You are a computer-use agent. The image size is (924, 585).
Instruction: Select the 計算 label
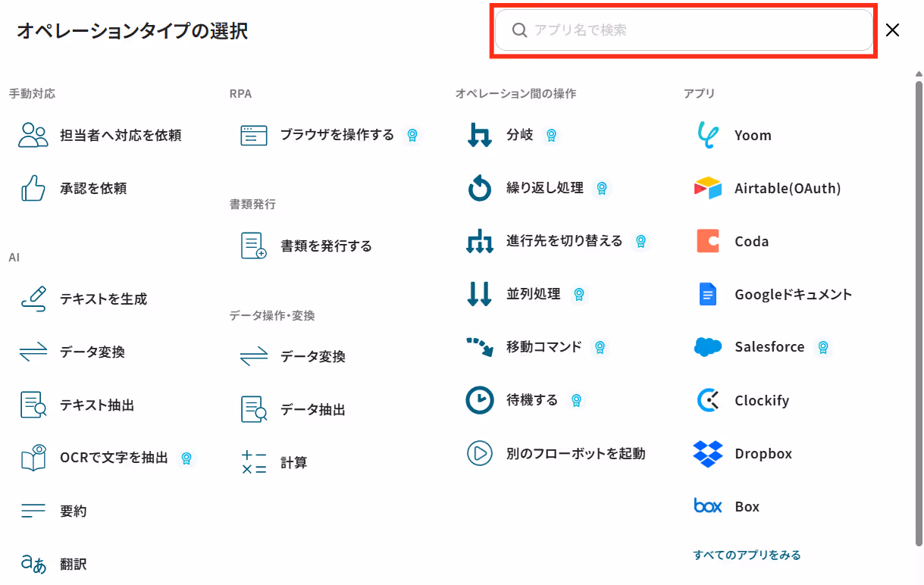click(293, 463)
